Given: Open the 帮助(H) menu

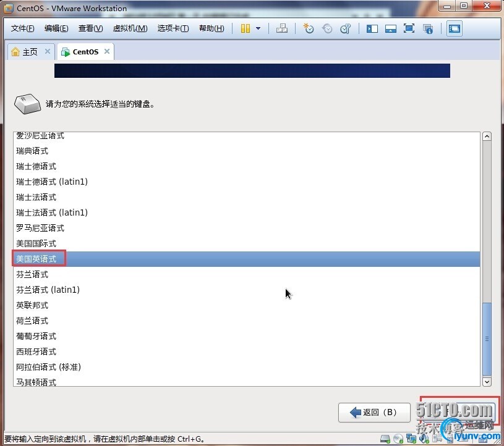Looking at the screenshot, I should pos(211,28).
